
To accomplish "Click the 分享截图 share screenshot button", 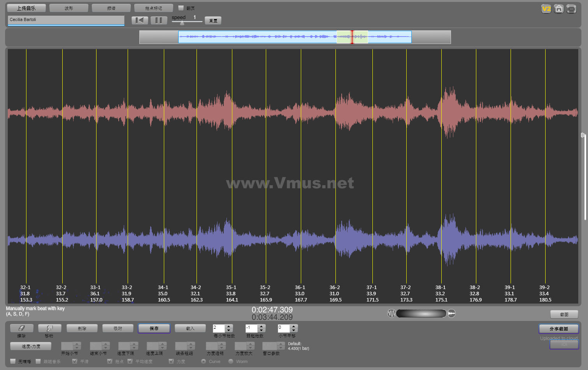I will 558,329.
